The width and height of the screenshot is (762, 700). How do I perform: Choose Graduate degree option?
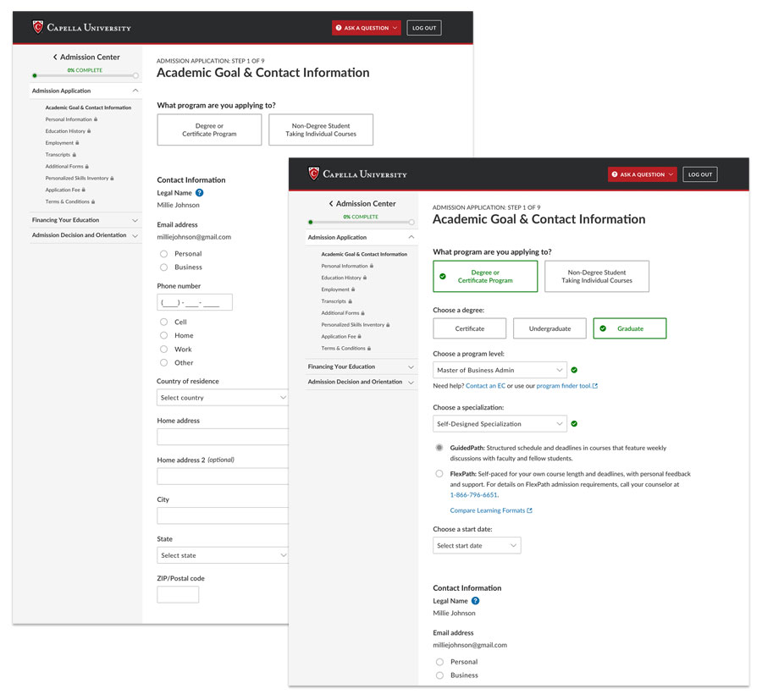click(x=630, y=328)
